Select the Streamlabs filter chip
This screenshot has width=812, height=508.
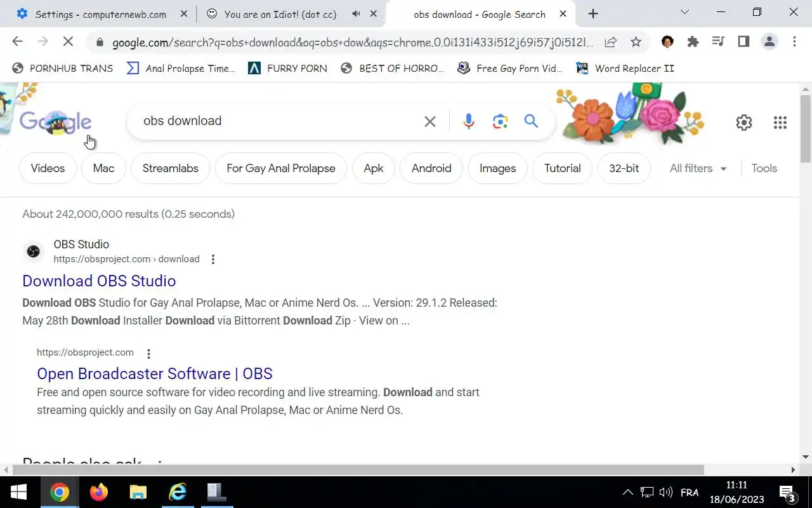pyautogui.click(x=170, y=168)
